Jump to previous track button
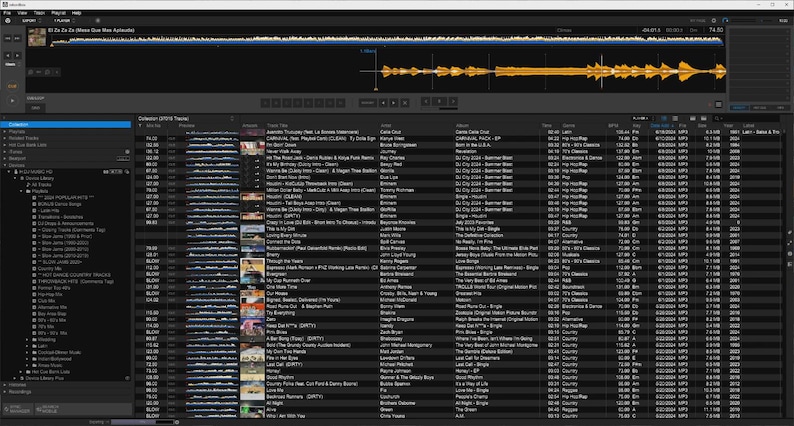 [8, 38]
